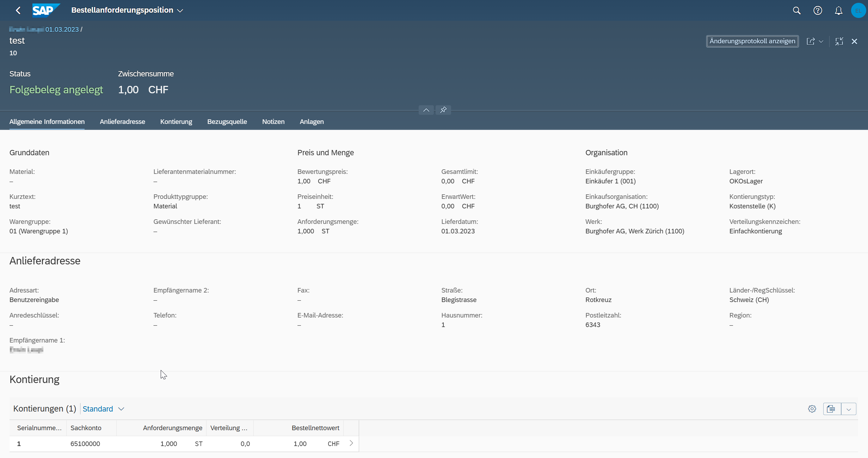Pin the header with pin icon
This screenshot has height=458, width=868.
pos(443,110)
